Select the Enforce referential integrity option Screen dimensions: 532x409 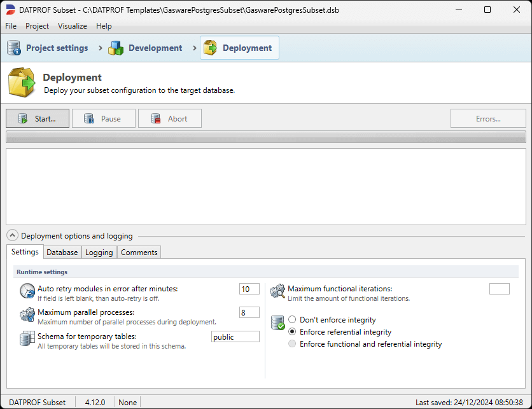point(291,331)
